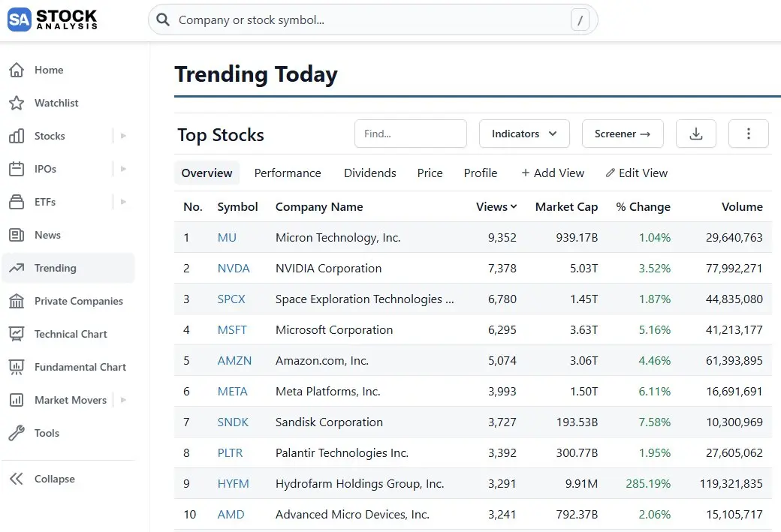Open the Screener button

(x=623, y=134)
